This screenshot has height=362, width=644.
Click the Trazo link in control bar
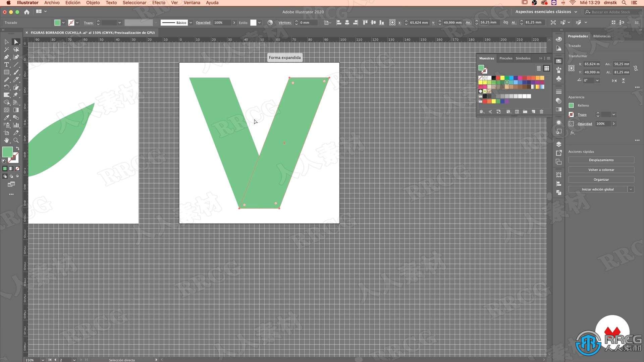click(x=88, y=23)
